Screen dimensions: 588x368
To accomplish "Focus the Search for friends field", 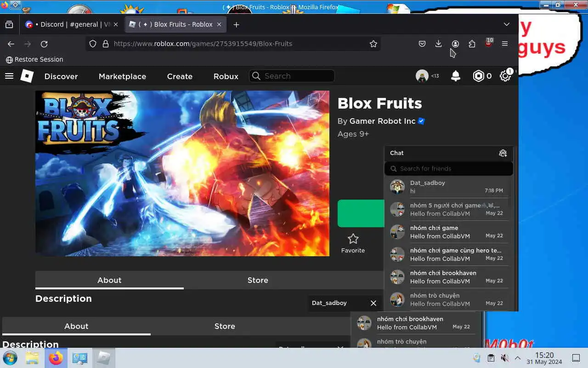I will tap(449, 169).
